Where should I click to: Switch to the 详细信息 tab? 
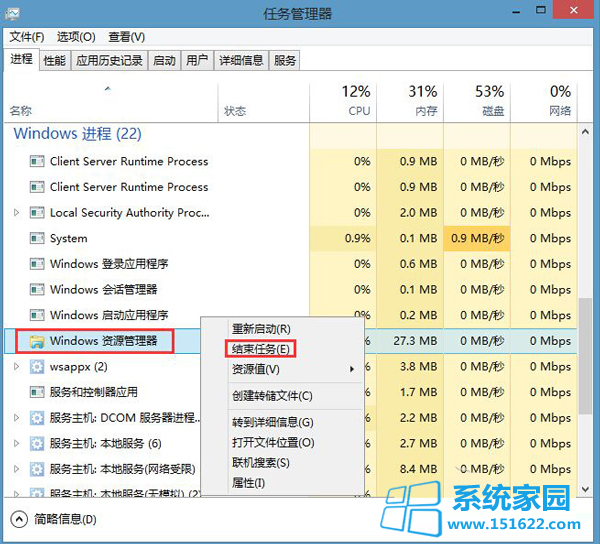[x=241, y=60]
